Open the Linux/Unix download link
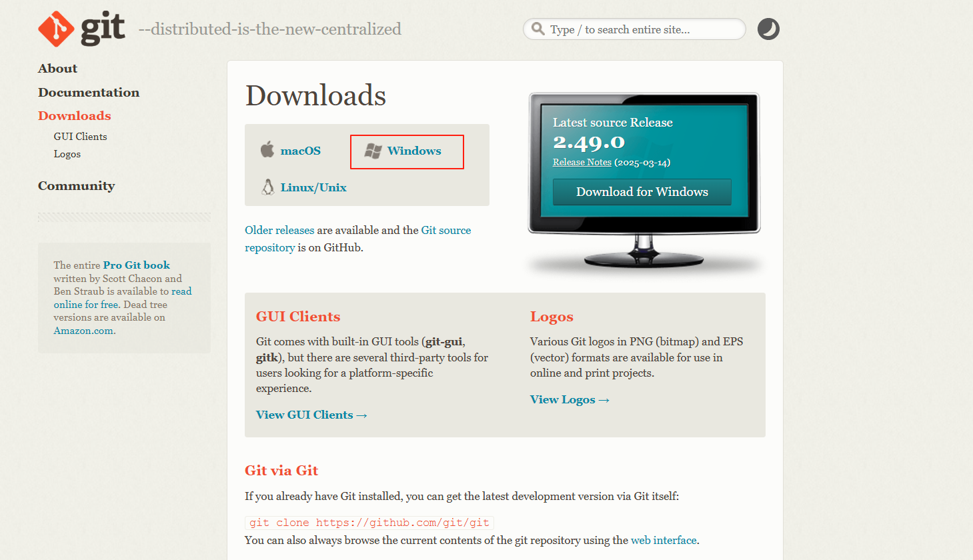Image resolution: width=973 pixels, height=560 pixels. (313, 187)
